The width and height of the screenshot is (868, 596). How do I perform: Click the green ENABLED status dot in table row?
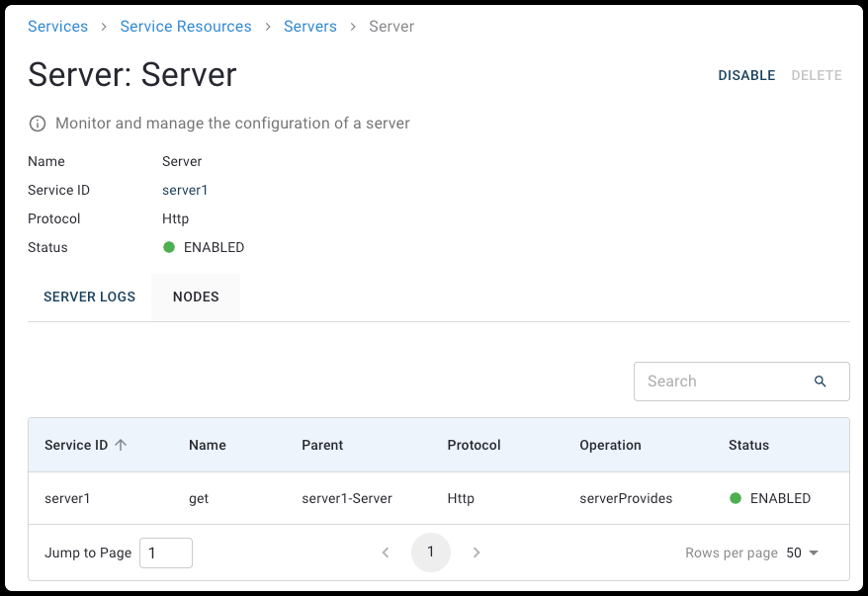click(x=736, y=498)
